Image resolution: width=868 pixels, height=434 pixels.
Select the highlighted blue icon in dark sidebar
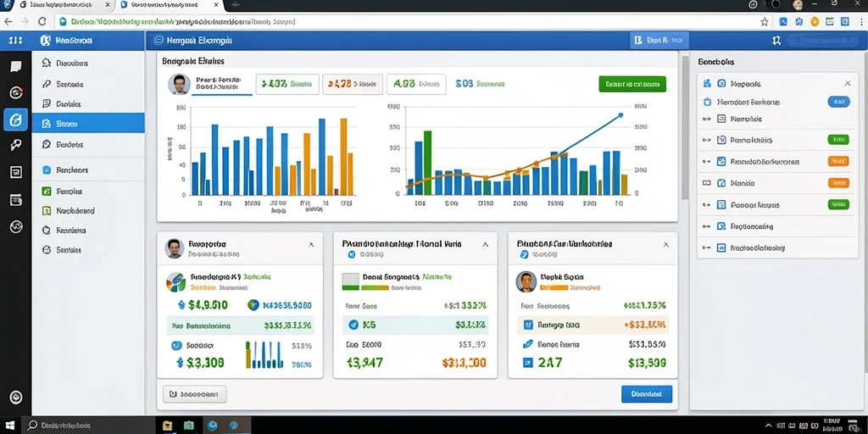[15, 119]
